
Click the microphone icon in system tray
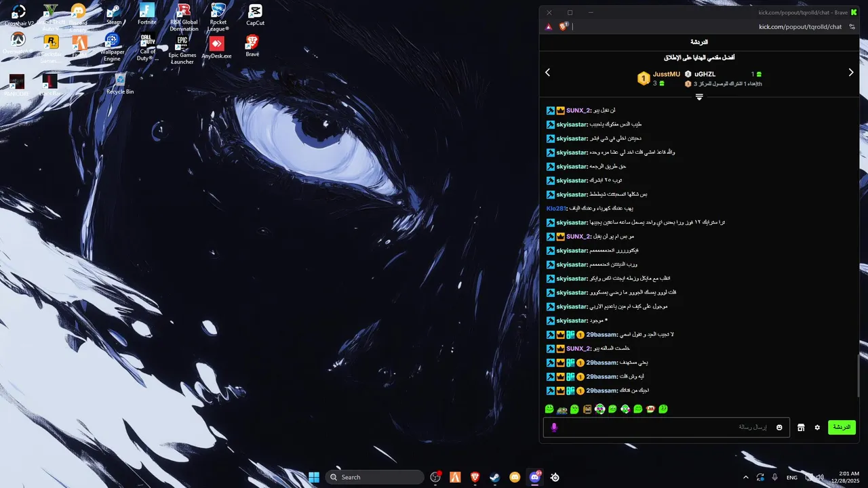tap(774, 477)
